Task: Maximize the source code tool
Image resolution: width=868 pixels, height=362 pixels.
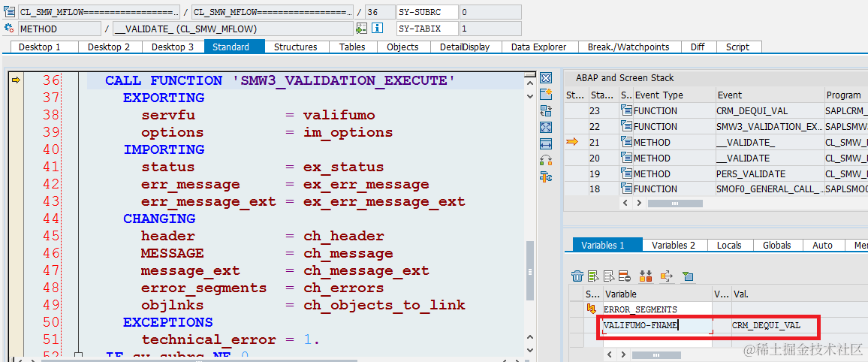Action: [546, 128]
